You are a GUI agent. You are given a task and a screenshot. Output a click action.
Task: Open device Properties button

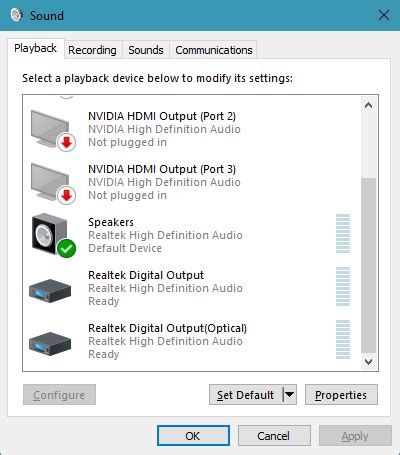pos(341,395)
